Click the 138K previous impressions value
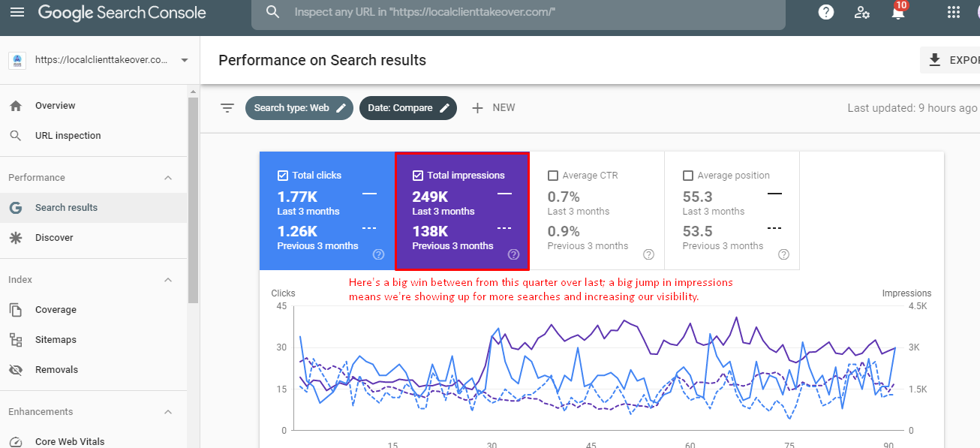 430,231
